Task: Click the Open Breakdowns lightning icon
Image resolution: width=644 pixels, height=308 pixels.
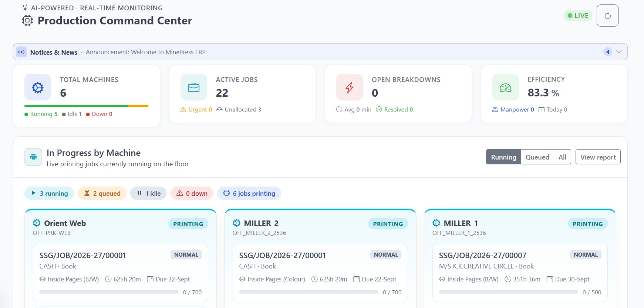Action: point(350,87)
